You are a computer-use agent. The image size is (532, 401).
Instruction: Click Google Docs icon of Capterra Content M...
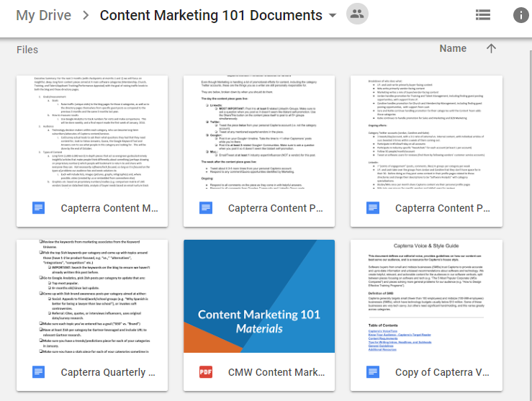point(38,208)
